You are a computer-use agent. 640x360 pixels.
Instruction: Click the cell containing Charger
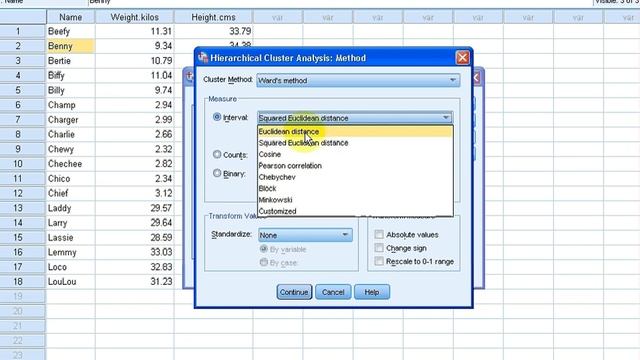(71, 120)
